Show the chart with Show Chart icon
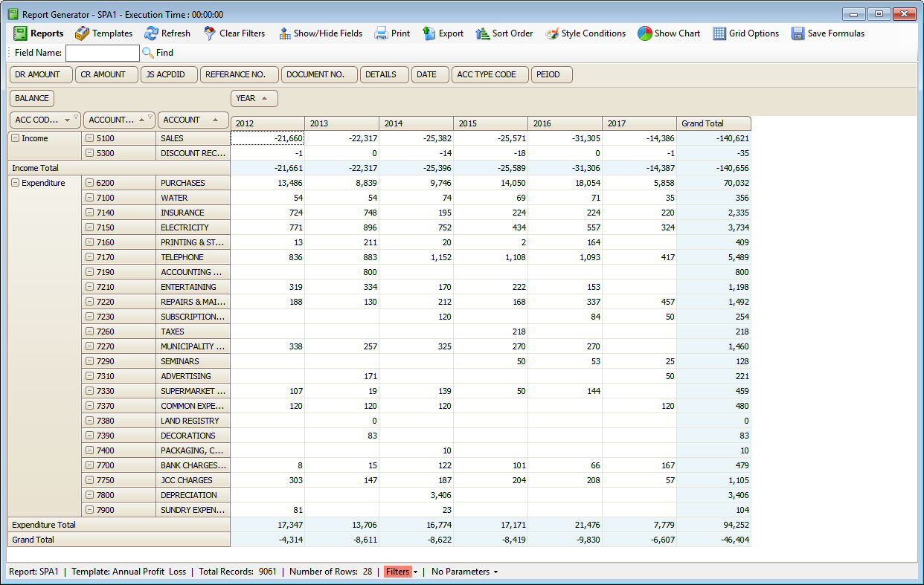 (668, 33)
